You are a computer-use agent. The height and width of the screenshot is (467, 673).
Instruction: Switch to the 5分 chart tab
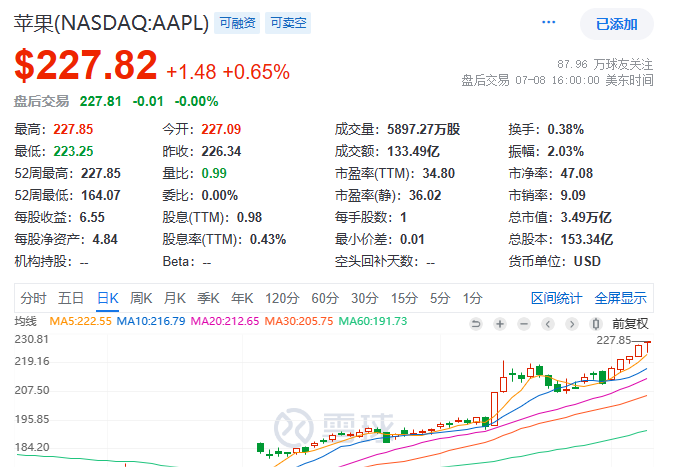point(440,298)
